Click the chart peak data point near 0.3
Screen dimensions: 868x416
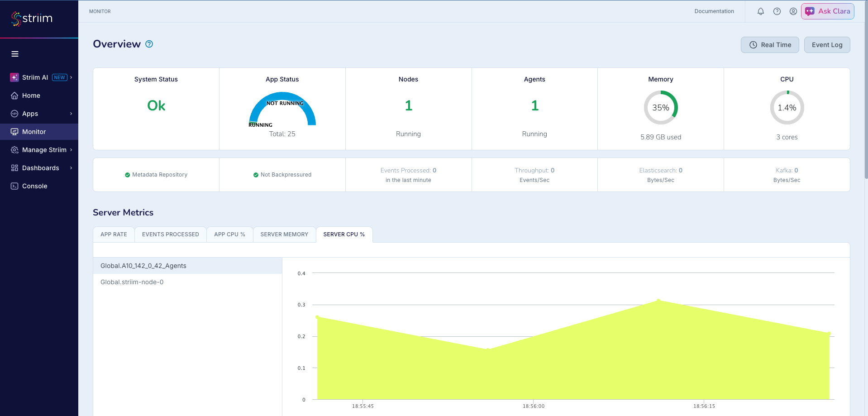(x=658, y=301)
